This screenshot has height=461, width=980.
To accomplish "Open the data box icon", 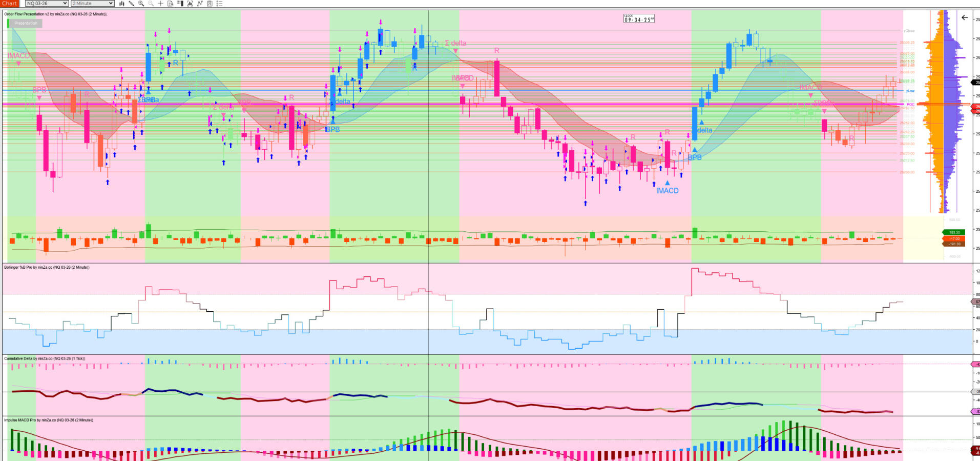I will (170, 4).
